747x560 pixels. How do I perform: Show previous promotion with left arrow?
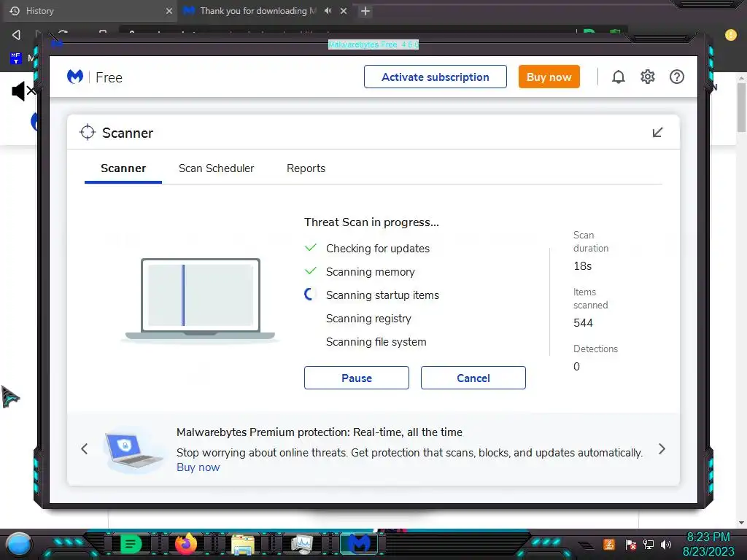tap(85, 449)
